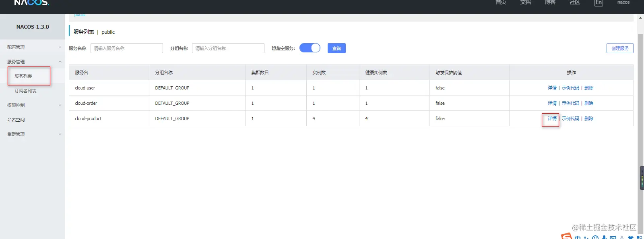Open 订阅者列表 in the sidebar

pyautogui.click(x=25, y=91)
